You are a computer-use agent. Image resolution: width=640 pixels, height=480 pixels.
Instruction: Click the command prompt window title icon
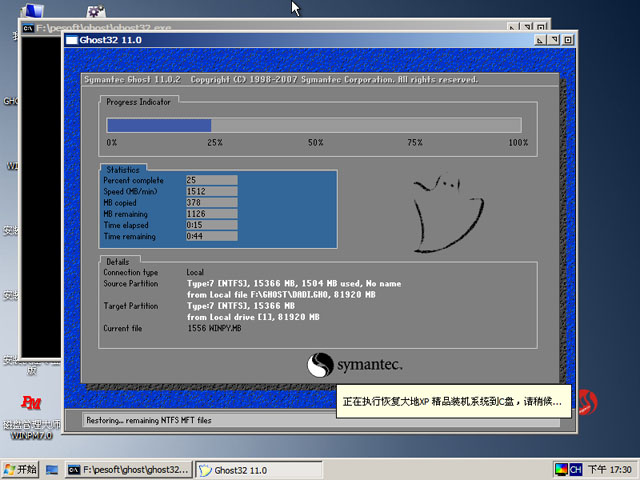(28, 28)
